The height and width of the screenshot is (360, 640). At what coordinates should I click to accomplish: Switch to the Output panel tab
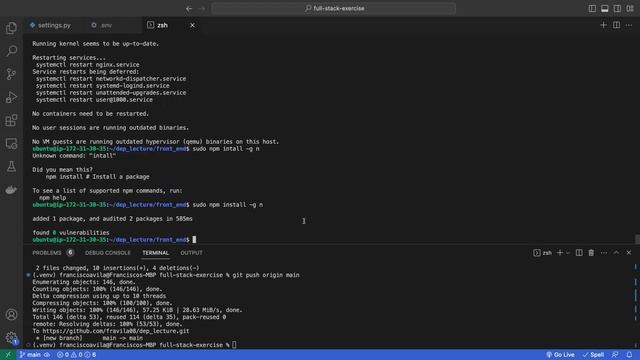191,253
